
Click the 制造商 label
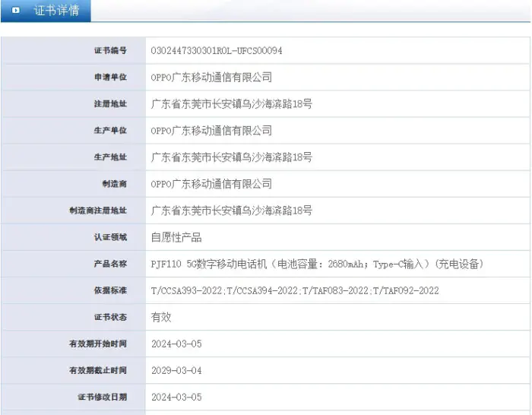click(x=114, y=184)
